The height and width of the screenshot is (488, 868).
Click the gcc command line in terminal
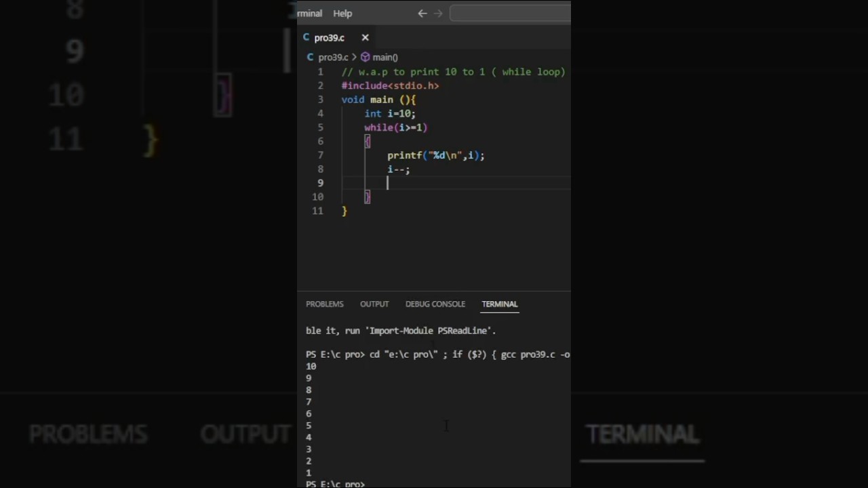coord(438,354)
